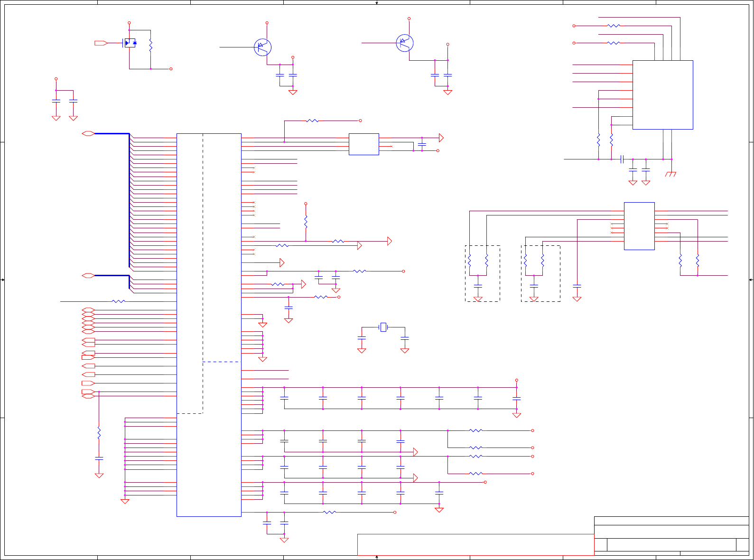Select the crystal oscillator symbol
Image resolution: width=754 pixels, height=560 pixels.
coord(383,327)
